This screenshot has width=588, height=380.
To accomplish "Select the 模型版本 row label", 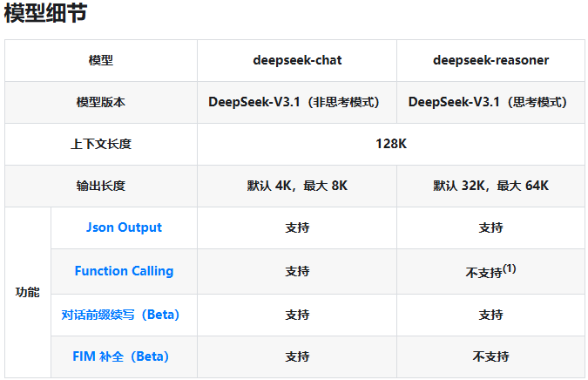I will (x=101, y=102).
